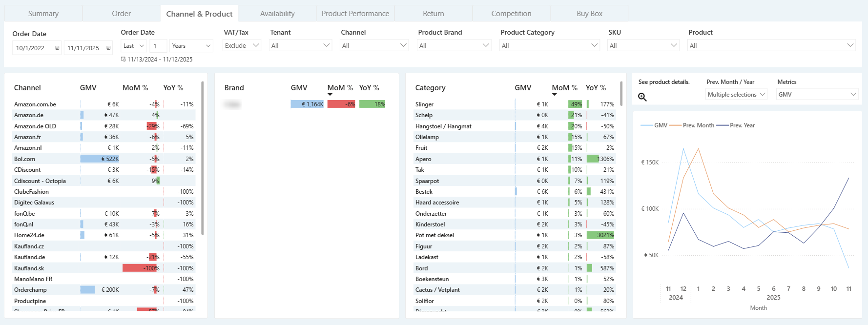Expand the Channel filter dropdown
The height and width of the screenshot is (325, 868).
[374, 45]
